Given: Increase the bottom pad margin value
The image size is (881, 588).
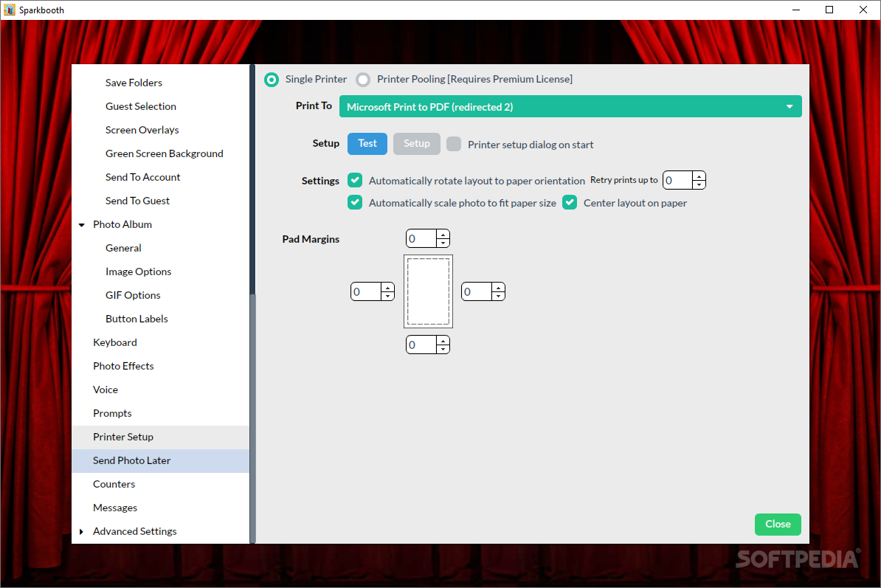Looking at the screenshot, I should (443, 340).
